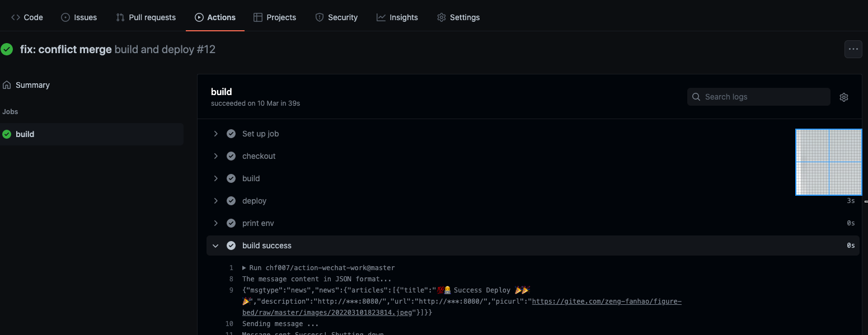Click the 'fix: conflict merge' run title
Viewport: 868px width, 335px height.
pyautogui.click(x=66, y=49)
